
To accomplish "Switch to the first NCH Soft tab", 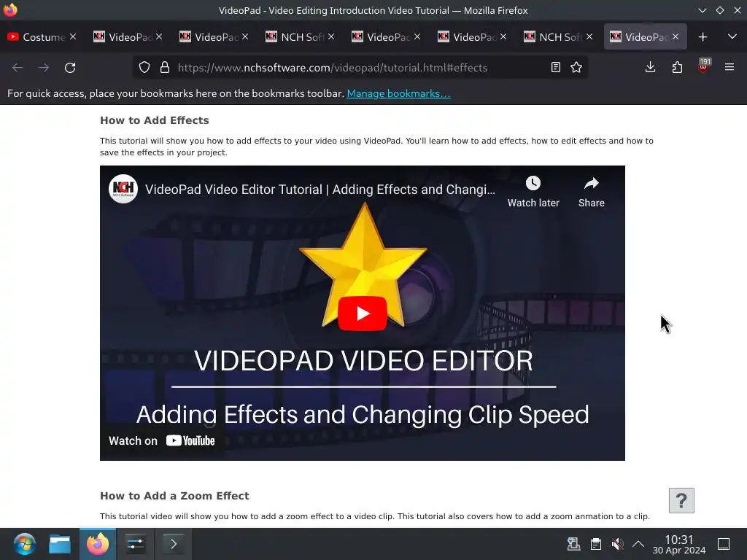I will [295, 36].
